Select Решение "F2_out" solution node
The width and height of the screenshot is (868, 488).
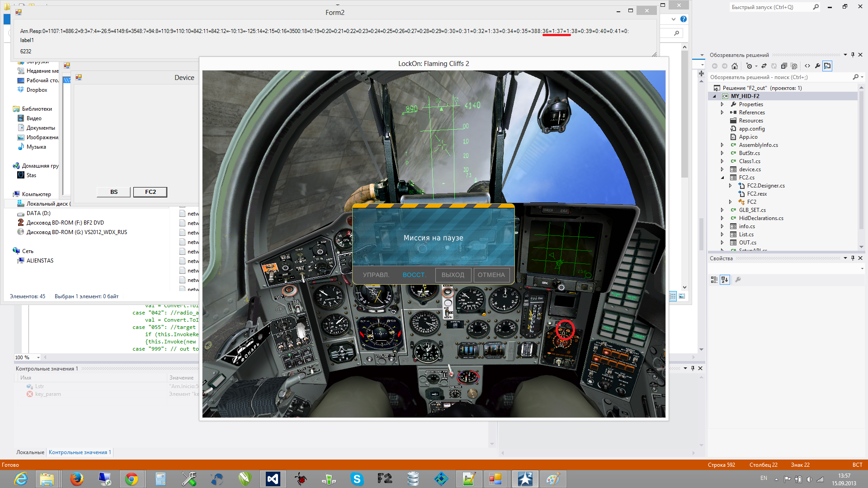click(x=762, y=88)
